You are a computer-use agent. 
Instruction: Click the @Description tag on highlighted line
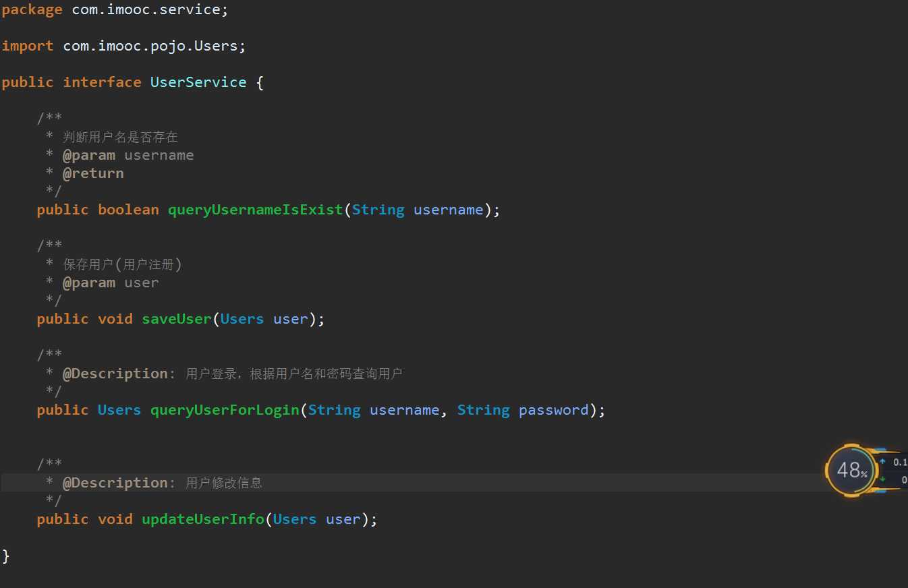[115, 483]
